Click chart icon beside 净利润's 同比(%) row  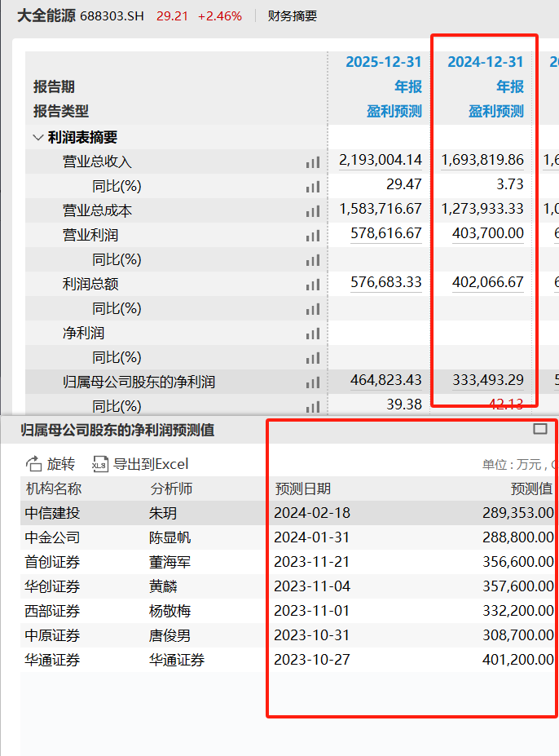coord(313,358)
